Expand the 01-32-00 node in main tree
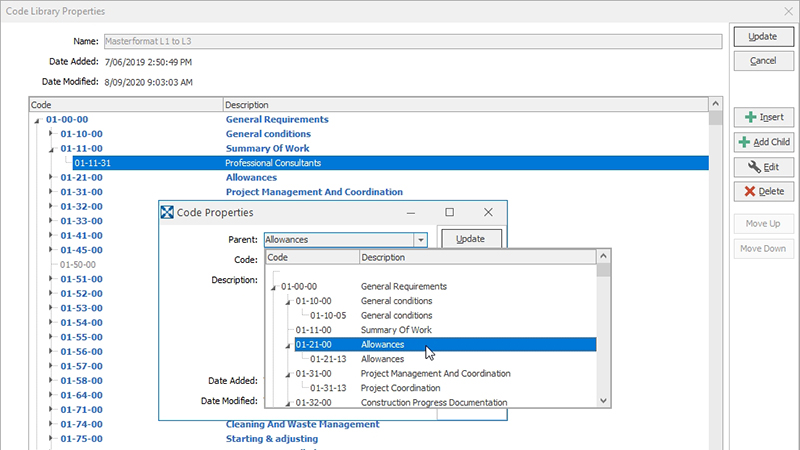This screenshot has height=450, width=800. coord(51,206)
